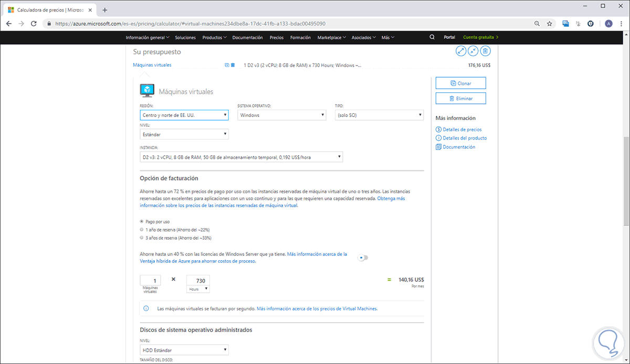Toggle the Azure Hybrid Benefit switch
630x364 pixels.
tap(363, 258)
